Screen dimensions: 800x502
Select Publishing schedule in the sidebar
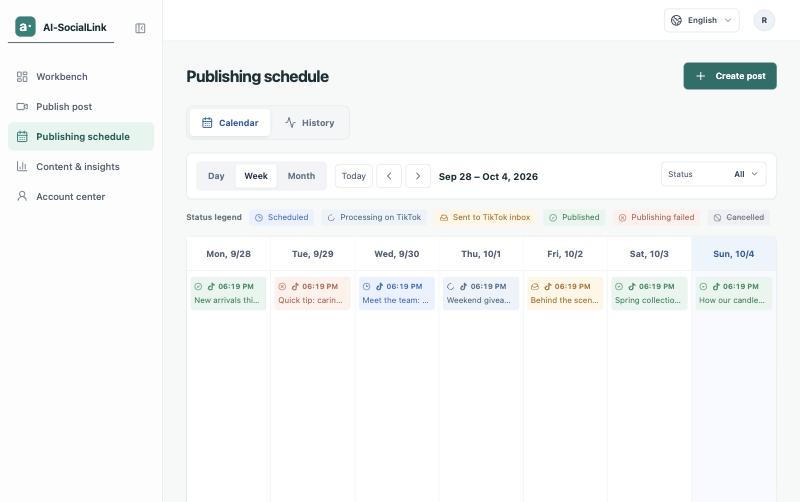pyautogui.click(x=81, y=137)
